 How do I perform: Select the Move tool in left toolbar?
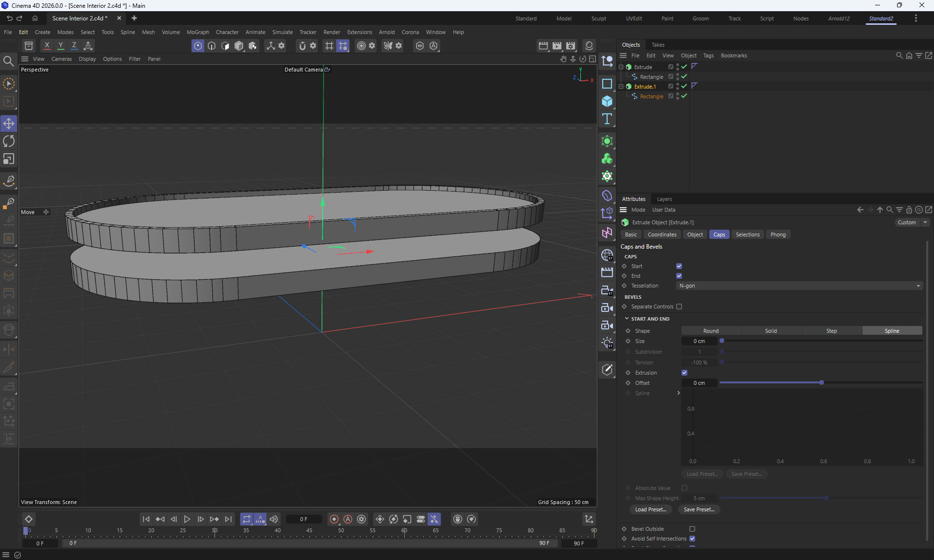click(x=9, y=124)
